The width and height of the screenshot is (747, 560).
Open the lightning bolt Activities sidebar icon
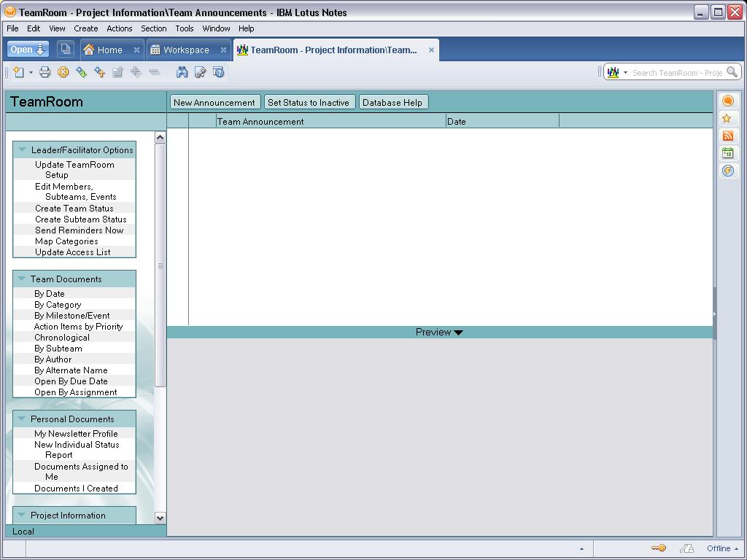pos(728,171)
